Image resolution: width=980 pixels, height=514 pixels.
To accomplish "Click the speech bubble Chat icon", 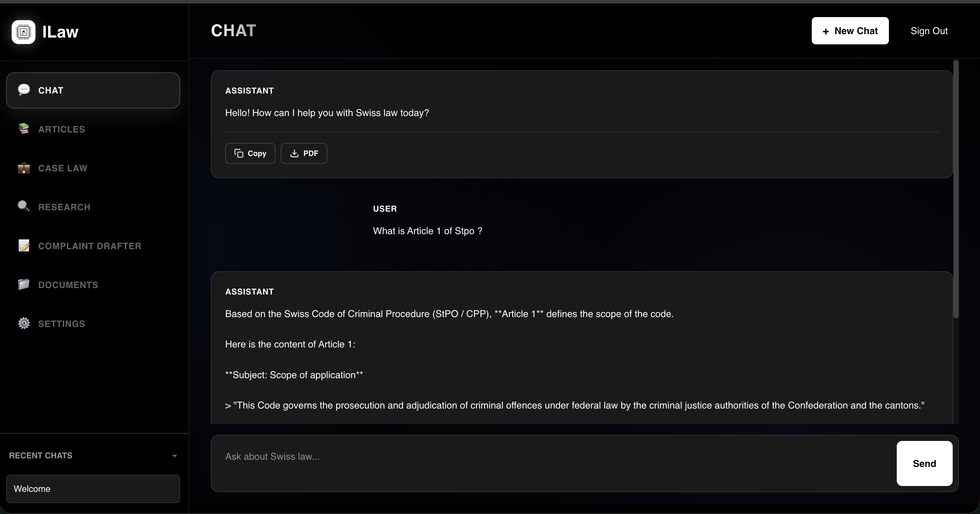I will [24, 90].
